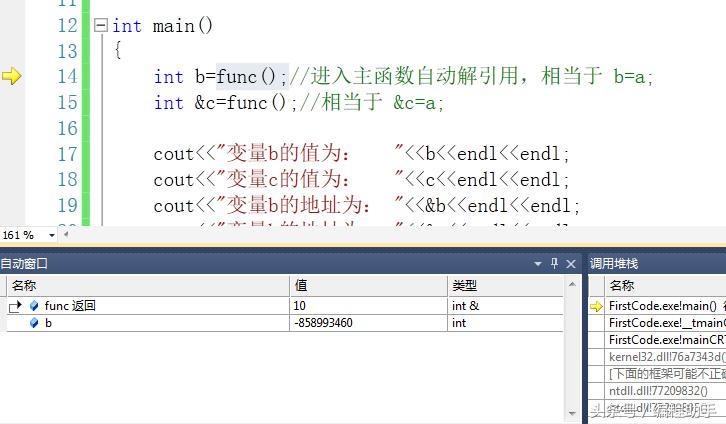Screen dimensions: 726x424
Task: Select the func 返回 row
Action: point(285,306)
